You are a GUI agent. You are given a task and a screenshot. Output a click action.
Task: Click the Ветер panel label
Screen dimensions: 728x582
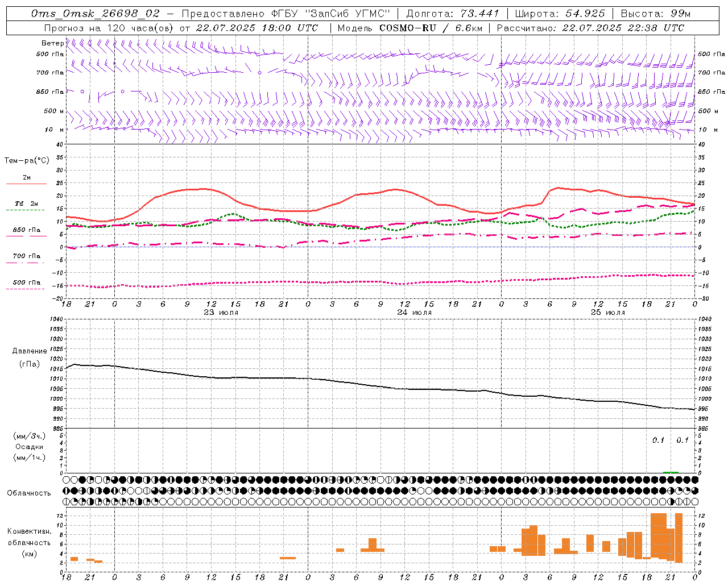52,43
